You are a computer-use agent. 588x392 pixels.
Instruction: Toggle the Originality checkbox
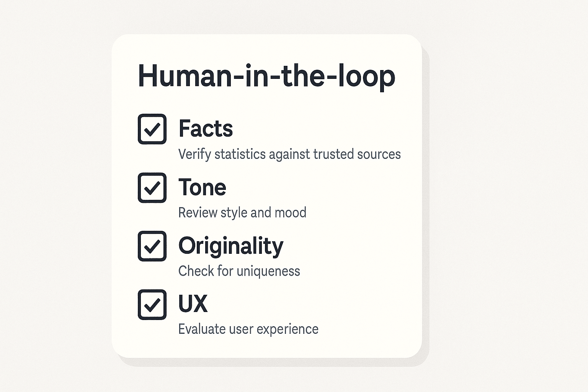coord(152,246)
